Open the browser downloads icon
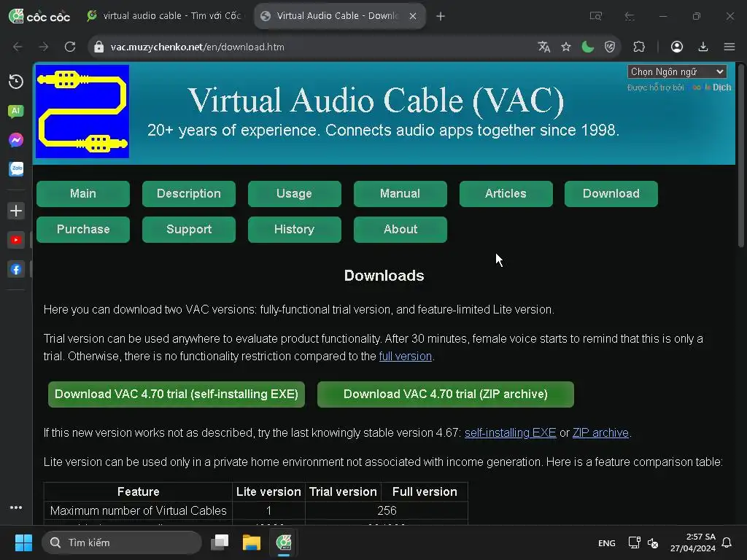The height and width of the screenshot is (560, 747). coord(703,47)
